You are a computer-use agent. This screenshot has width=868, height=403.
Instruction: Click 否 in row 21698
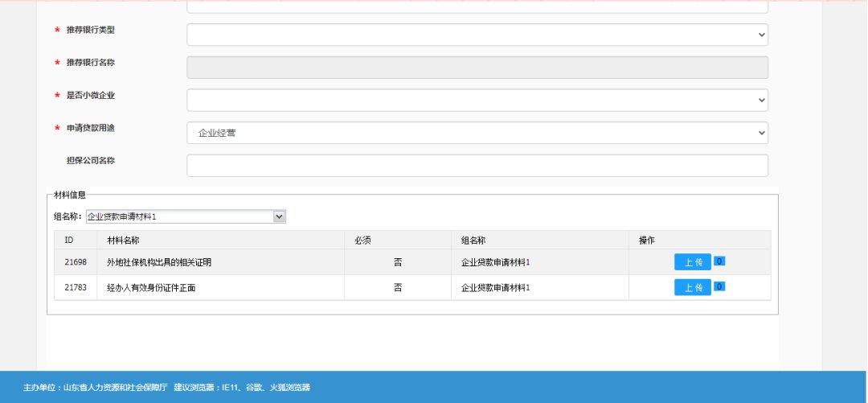click(398, 262)
